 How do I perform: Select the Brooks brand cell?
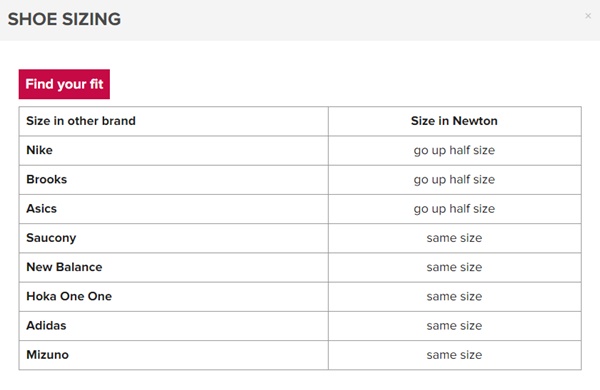173,179
